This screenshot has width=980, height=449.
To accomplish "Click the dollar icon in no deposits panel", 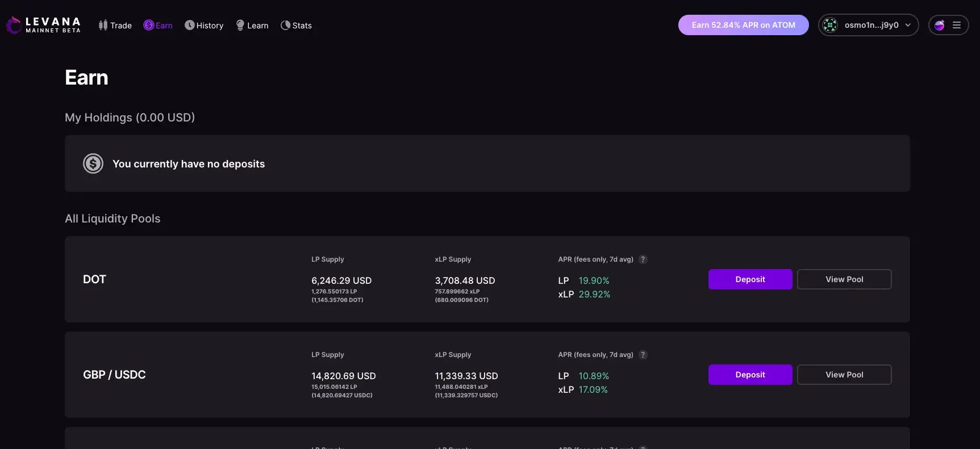I will point(93,163).
